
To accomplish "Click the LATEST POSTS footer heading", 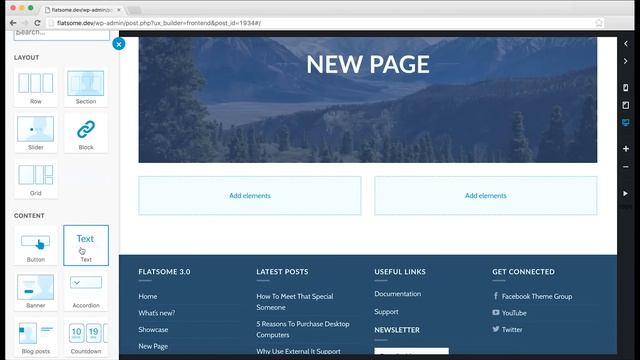I will [x=282, y=272].
